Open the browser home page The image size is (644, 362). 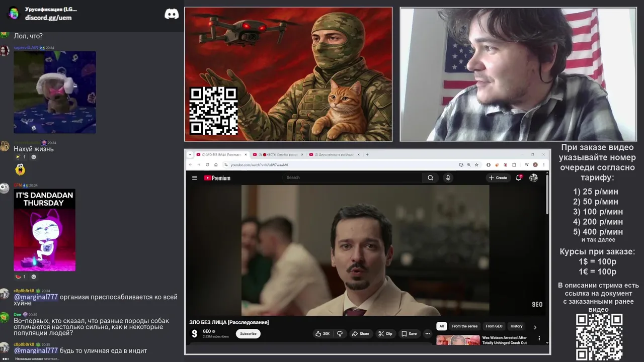click(216, 164)
